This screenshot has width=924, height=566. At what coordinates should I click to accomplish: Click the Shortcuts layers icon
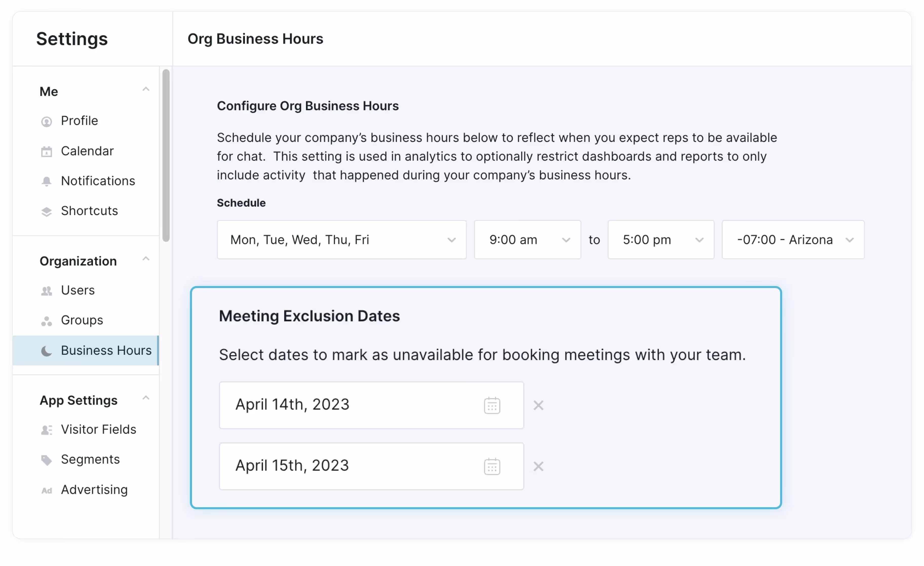point(47,212)
